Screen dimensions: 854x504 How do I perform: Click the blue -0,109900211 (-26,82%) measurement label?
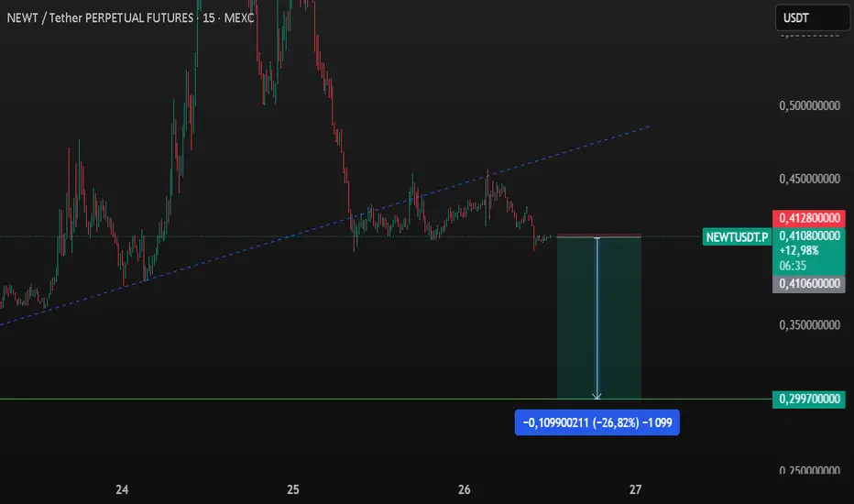[x=597, y=422]
